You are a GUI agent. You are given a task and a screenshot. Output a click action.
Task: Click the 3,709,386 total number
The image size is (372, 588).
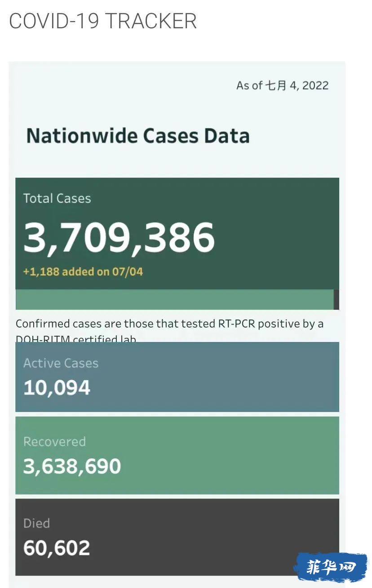(119, 237)
